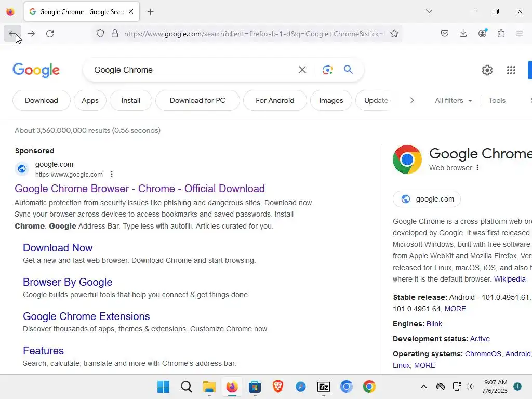Open Firefox View pinned icon
This screenshot has height=399, width=532.
(x=10, y=12)
